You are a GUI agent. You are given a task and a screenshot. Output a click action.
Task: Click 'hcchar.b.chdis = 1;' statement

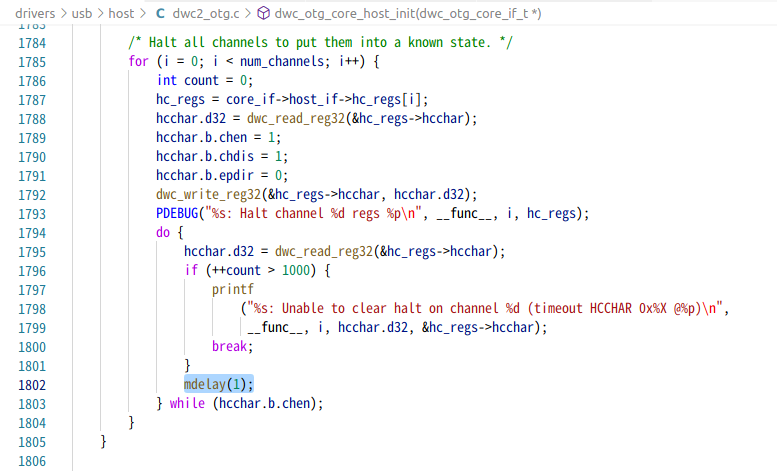click(222, 156)
